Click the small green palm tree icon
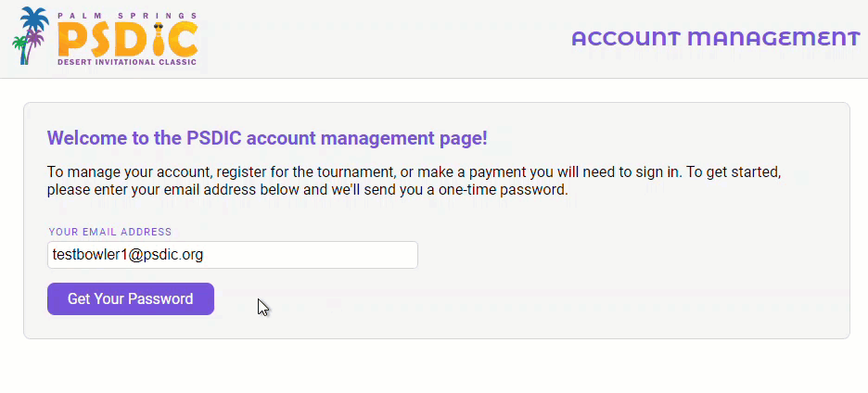The image size is (868, 393). [19, 49]
